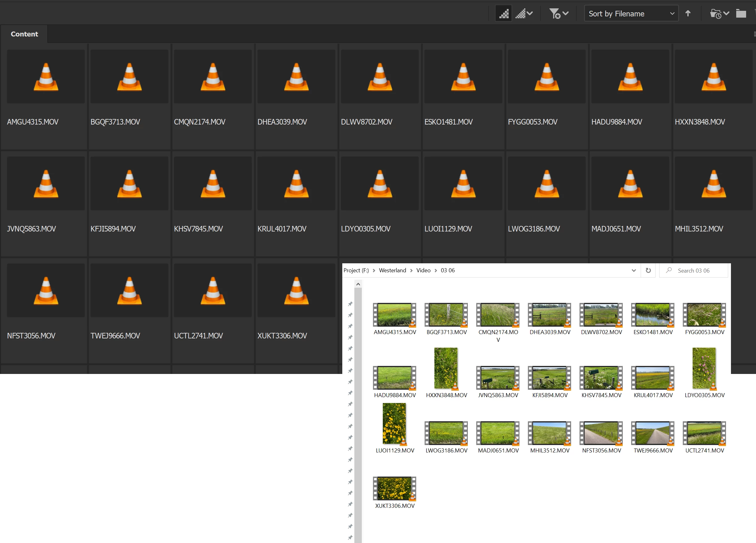Select the HXXN3848.MOV file in Explorer

[x=446, y=368]
